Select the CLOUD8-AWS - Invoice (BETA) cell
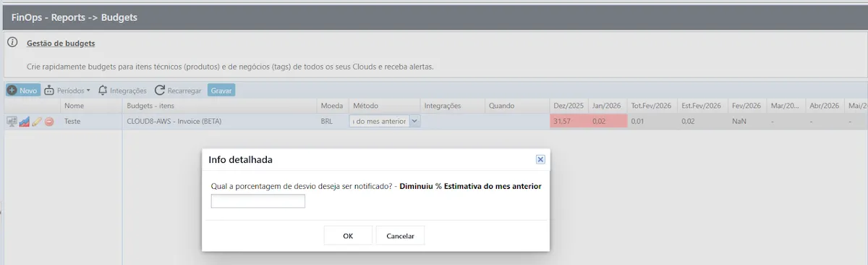Image resolution: width=868 pixels, height=265 pixels. coord(220,122)
